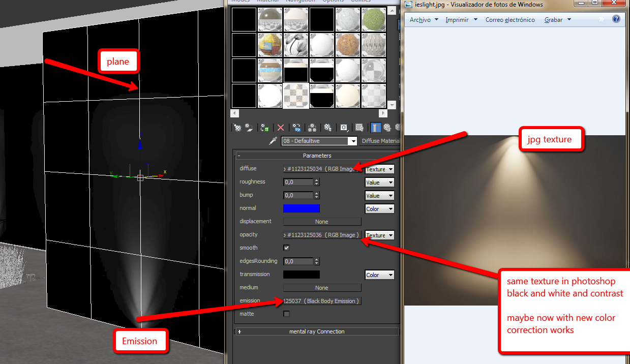Viewport: 630px width, 364px height.
Task: Click the medium None button
Action: [x=322, y=288]
